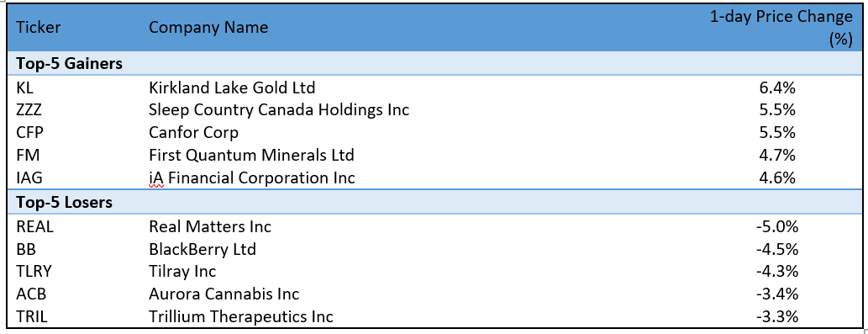
Task: Select Sleep Country Canada Holdings Inc
Action: point(279,109)
